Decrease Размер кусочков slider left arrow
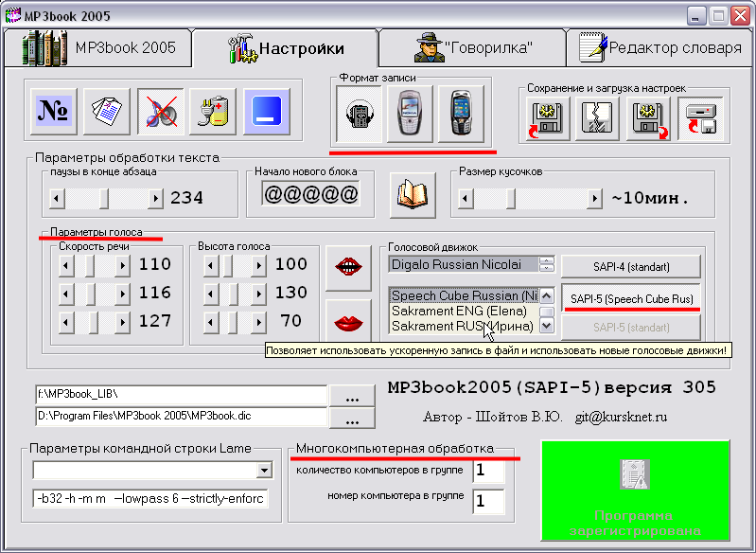Screen dimensions: 756x553 [466, 198]
